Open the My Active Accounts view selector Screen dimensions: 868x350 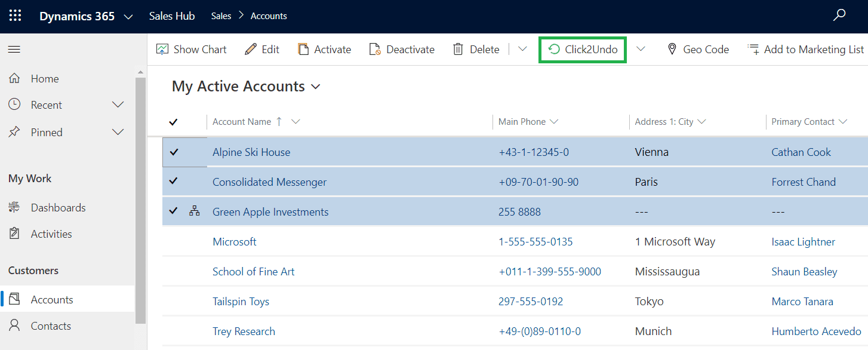246,87
